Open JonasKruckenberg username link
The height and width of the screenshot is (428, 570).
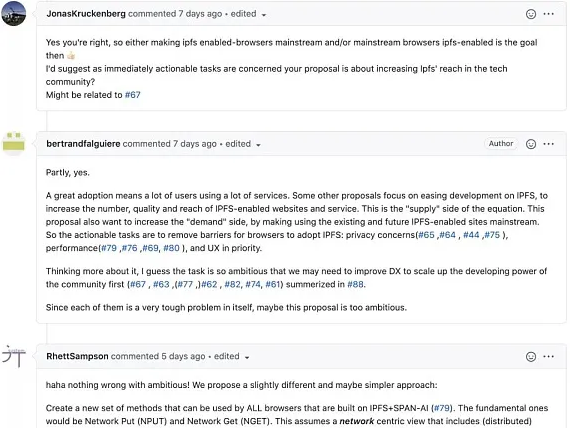[x=86, y=14]
